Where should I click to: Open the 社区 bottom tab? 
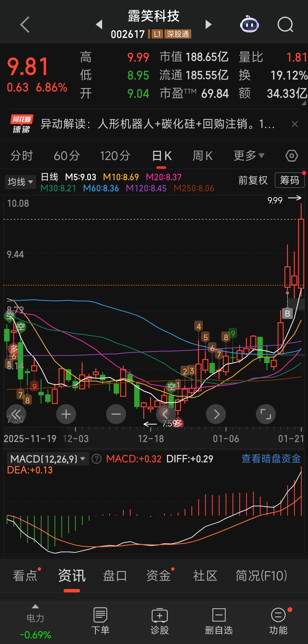205,576
